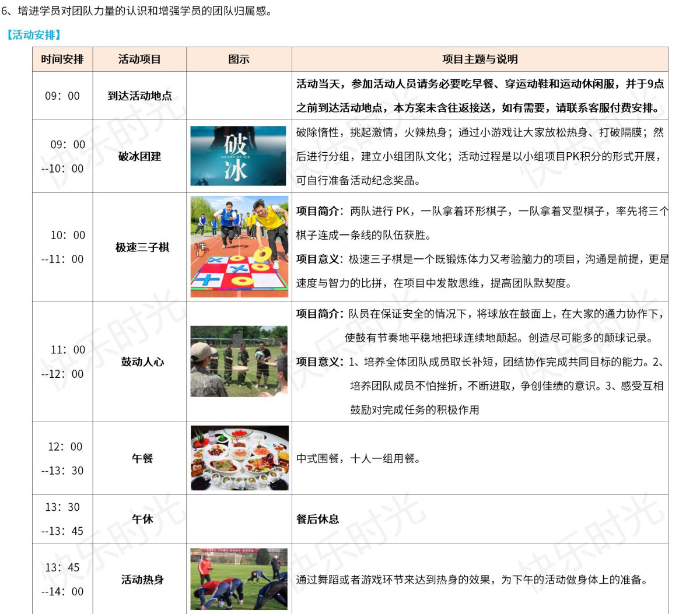Click the 项目简介 label in 极速三子棋 row
Viewport: 700px width, 614px height.
(321, 211)
